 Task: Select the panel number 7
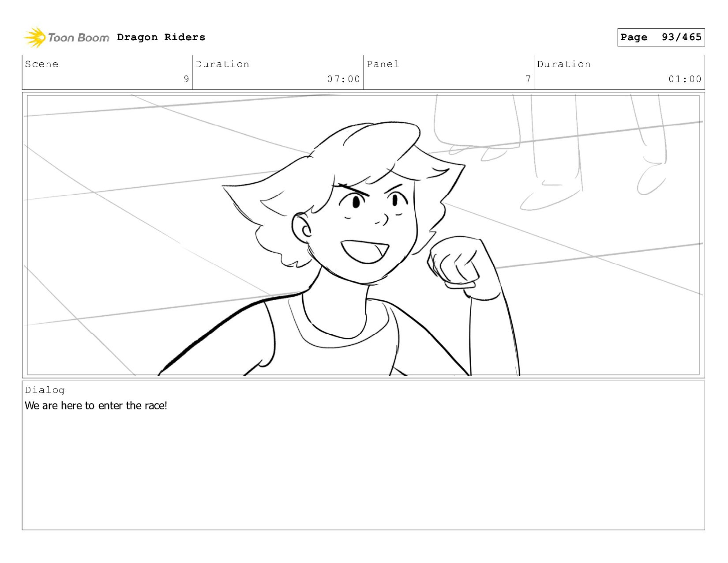tap(528, 79)
